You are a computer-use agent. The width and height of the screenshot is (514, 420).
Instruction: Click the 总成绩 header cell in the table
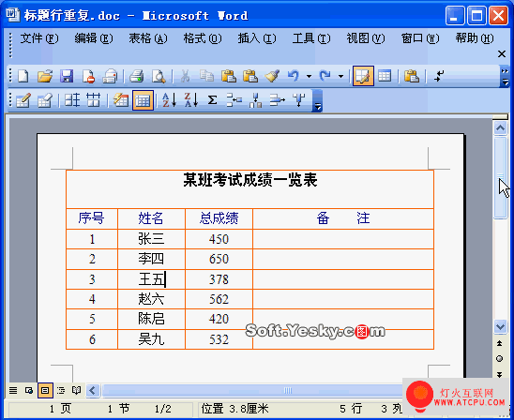click(219, 218)
